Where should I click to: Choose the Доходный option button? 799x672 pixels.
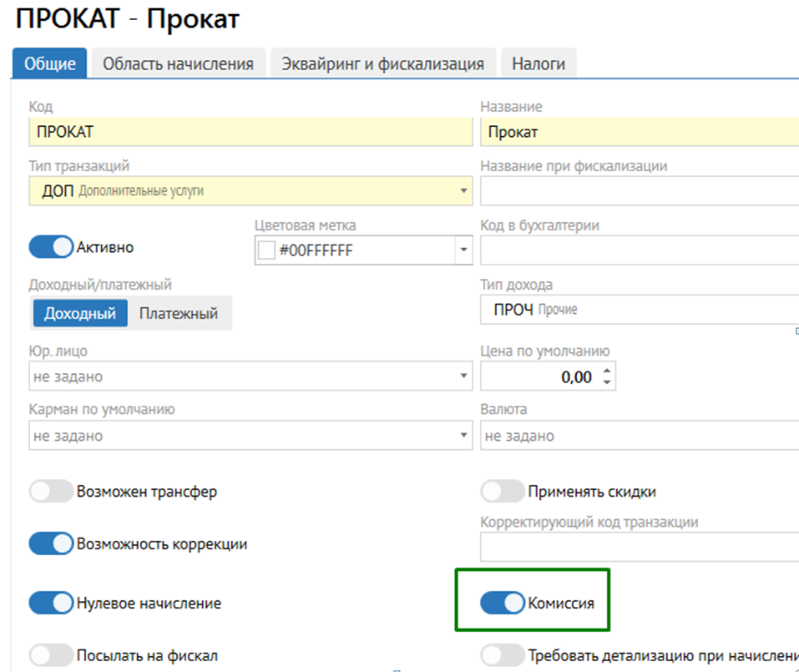tap(80, 314)
